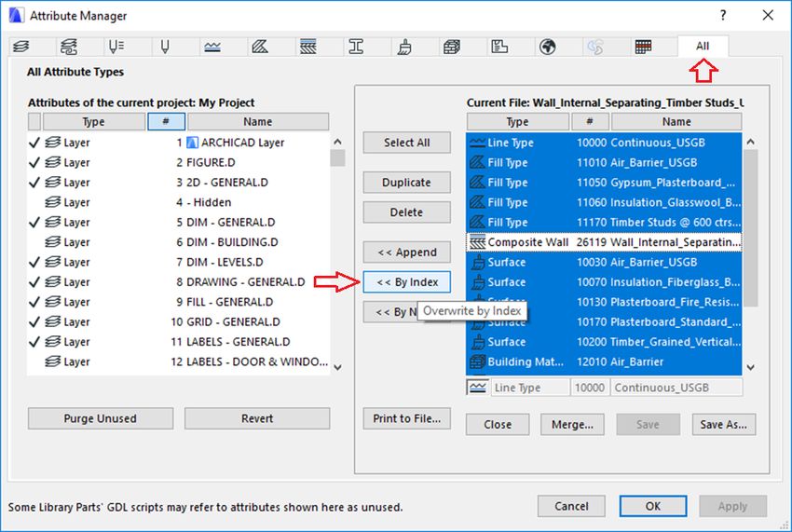Click Save As... button
The height and width of the screenshot is (532, 792).
(724, 424)
